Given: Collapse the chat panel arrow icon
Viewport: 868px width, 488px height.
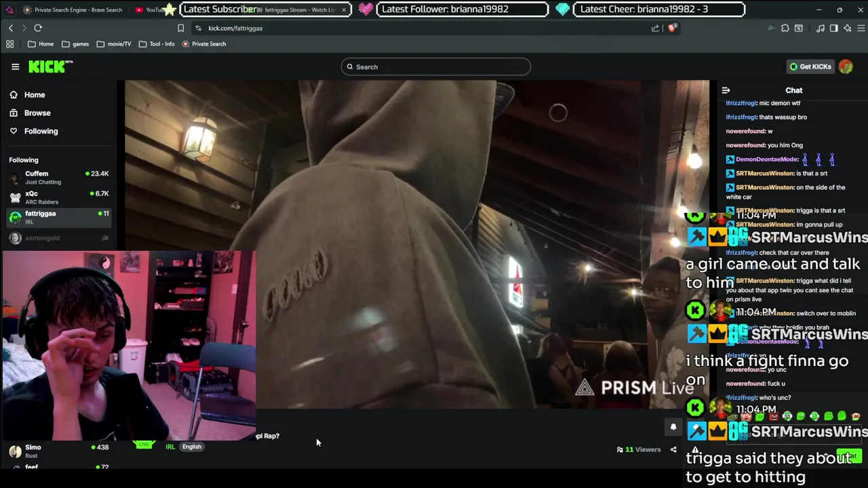Looking at the screenshot, I should click(x=726, y=90).
